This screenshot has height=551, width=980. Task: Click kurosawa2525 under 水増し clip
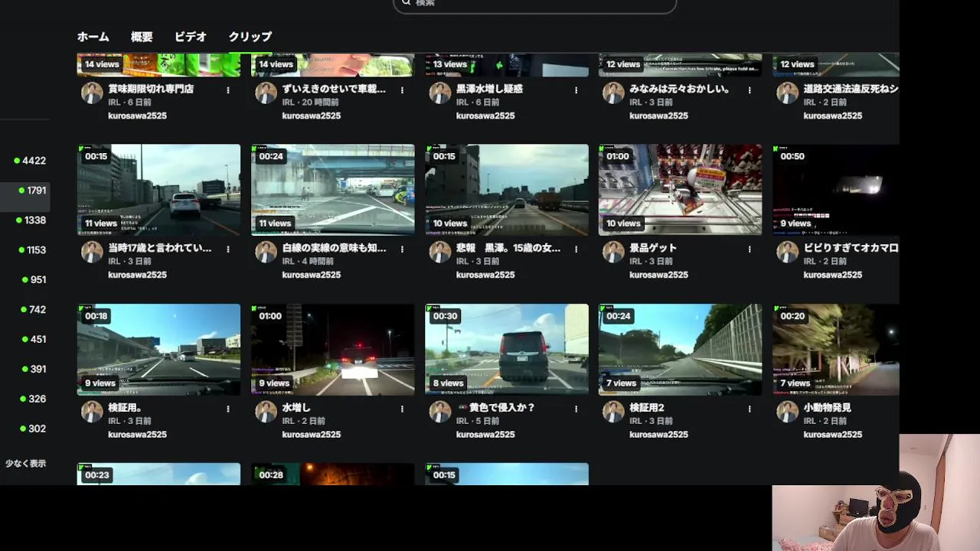312,435
